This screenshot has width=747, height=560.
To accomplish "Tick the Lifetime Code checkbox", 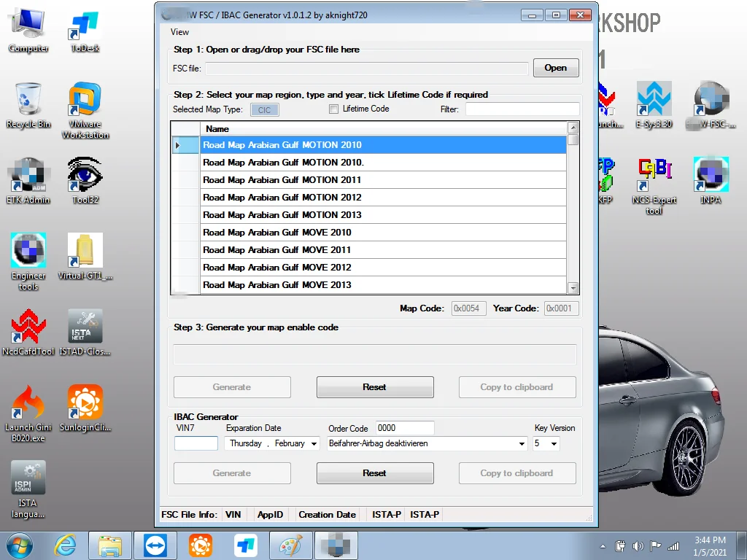I will pyautogui.click(x=333, y=109).
